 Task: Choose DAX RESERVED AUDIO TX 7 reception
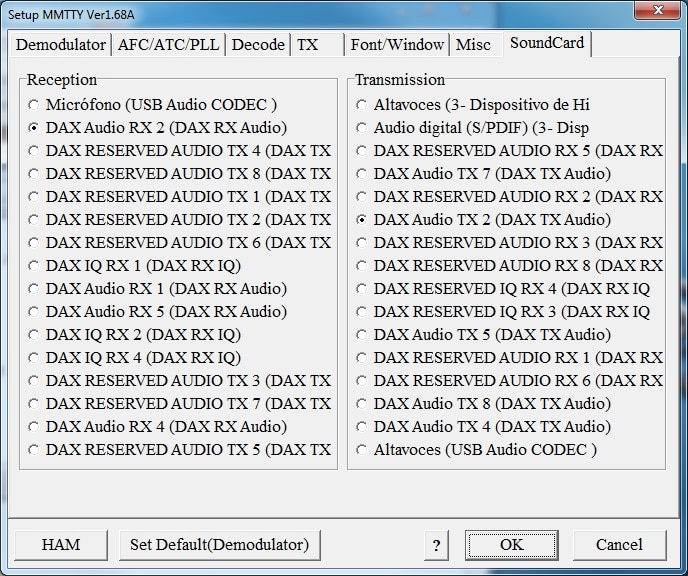click(179, 404)
